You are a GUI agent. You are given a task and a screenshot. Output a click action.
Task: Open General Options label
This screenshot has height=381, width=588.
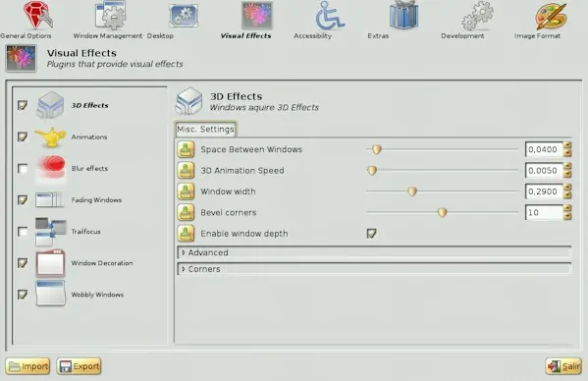click(x=26, y=36)
